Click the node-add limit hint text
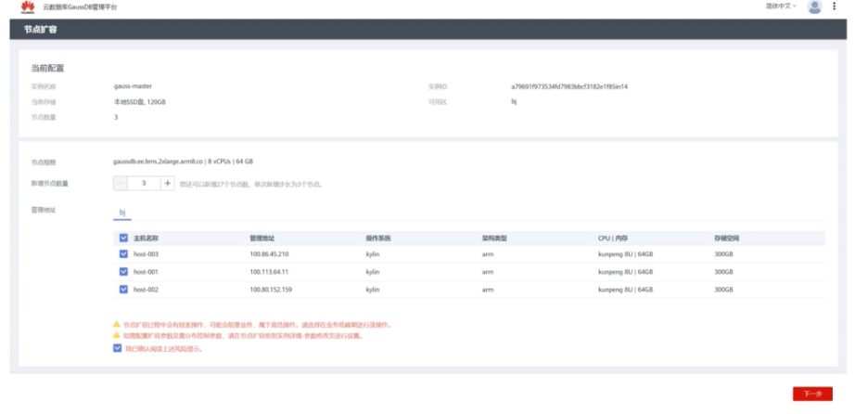This screenshot has width=868, height=414. pyautogui.click(x=250, y=184)
